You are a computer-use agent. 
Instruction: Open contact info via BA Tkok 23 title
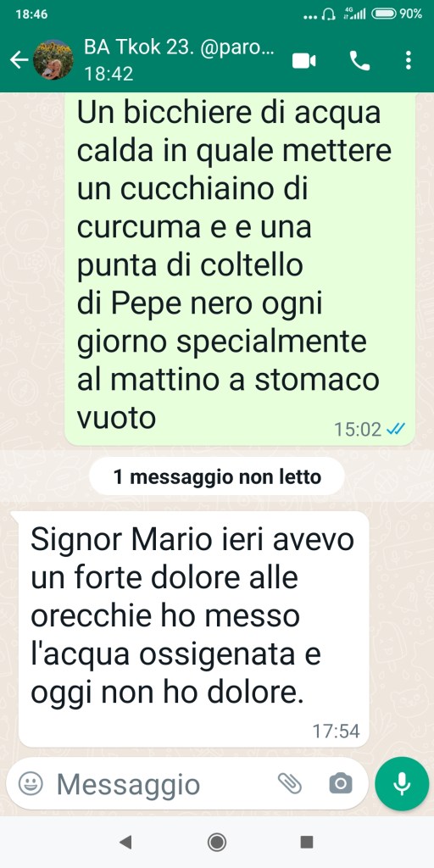[x=179, y=47]
